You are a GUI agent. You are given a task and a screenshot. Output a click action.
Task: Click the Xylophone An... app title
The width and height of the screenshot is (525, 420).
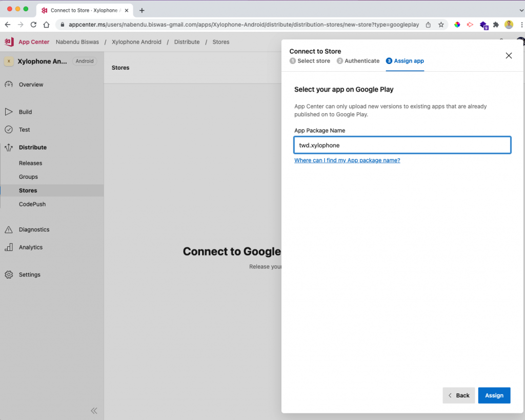pyautogui.click(x=42, y=61)
